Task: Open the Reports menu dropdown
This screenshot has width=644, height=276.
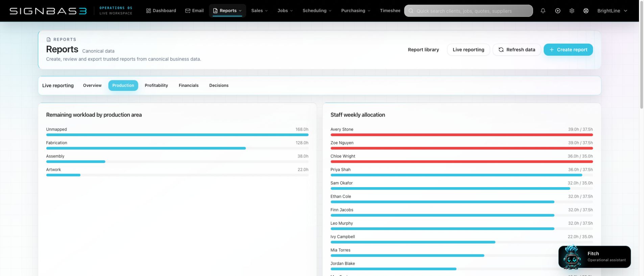Action: (228, 11)
